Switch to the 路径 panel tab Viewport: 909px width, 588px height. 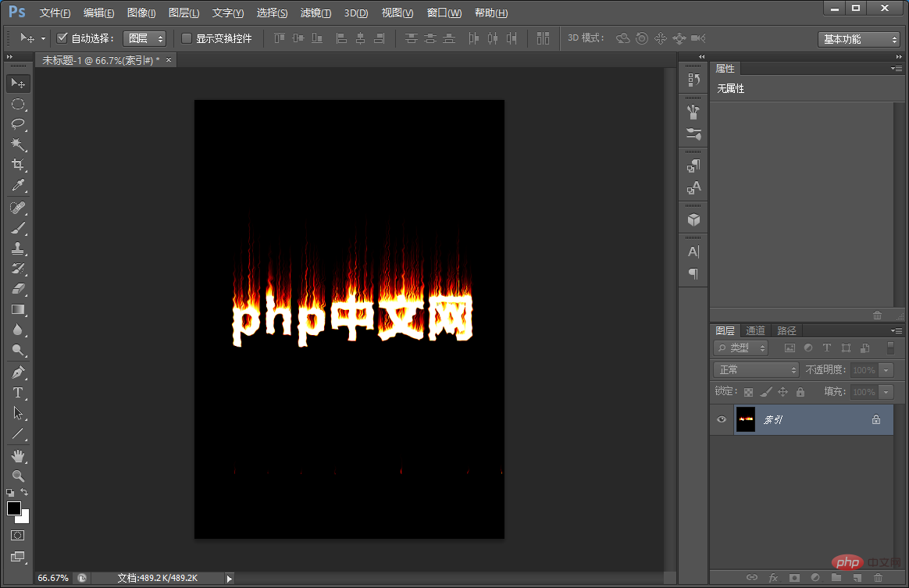coord(786,330)
